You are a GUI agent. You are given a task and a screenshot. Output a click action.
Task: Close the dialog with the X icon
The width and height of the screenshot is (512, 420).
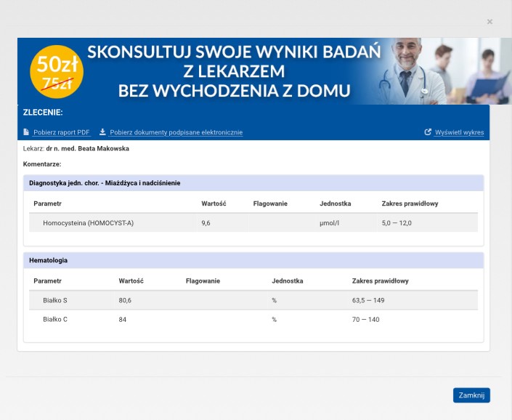pos(489,22)
